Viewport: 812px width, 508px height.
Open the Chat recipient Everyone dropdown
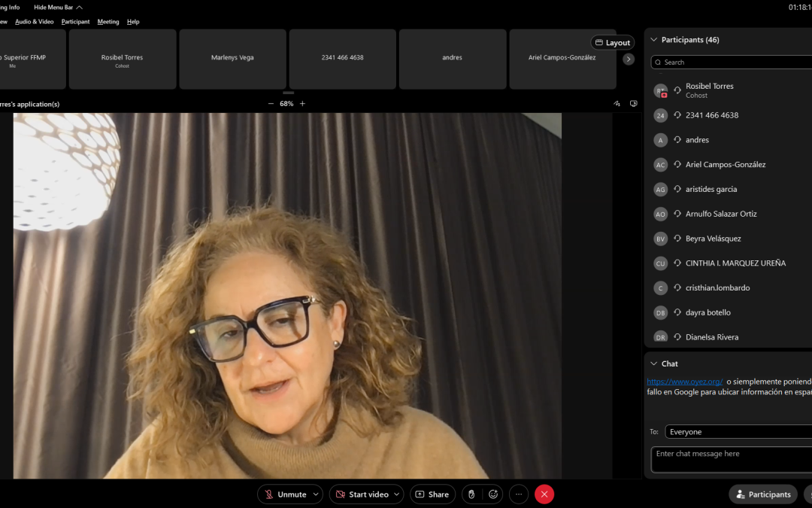738,432
